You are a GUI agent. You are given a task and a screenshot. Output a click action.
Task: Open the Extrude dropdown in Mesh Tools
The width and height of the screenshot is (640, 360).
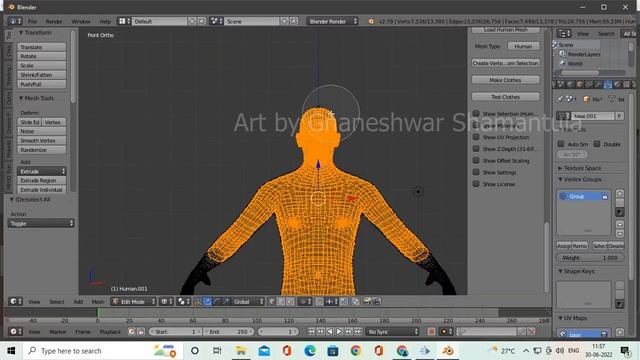[42, 171]
